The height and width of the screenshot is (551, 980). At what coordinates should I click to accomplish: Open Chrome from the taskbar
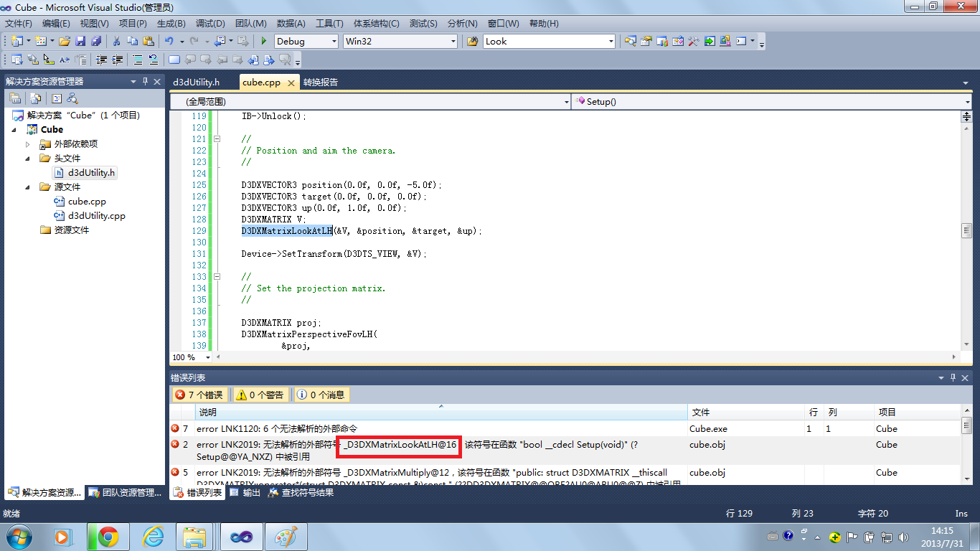tap(108, 536)
